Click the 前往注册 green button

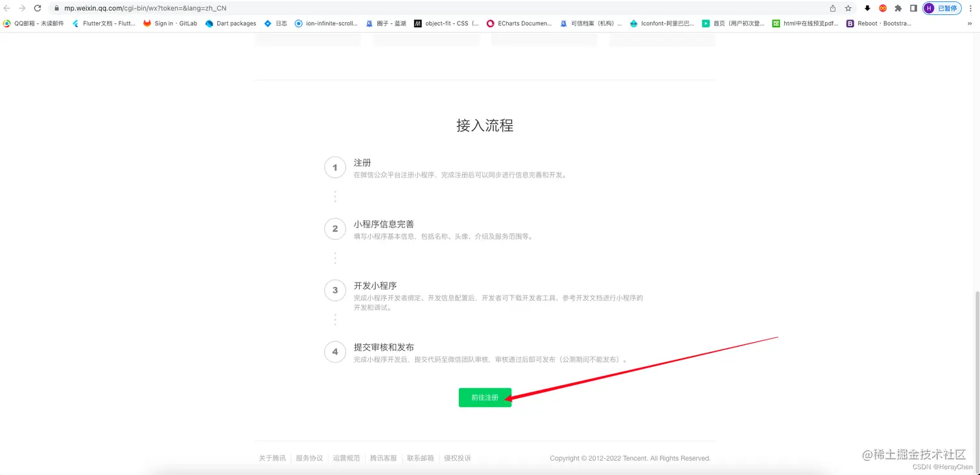tap(484, 397)
